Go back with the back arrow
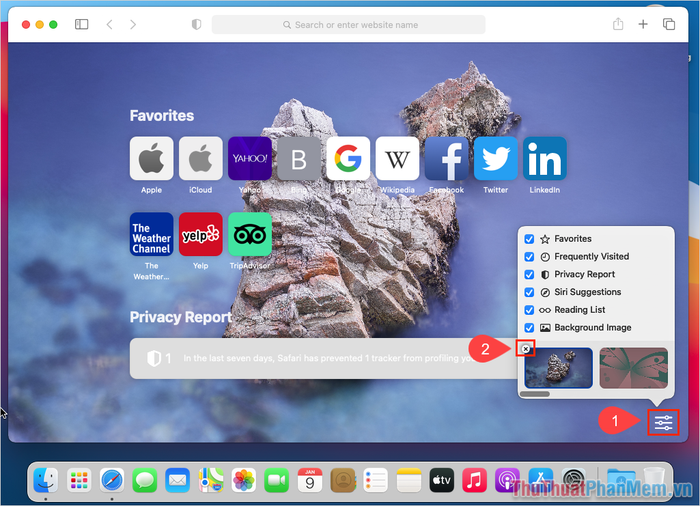 click(109, 24)
